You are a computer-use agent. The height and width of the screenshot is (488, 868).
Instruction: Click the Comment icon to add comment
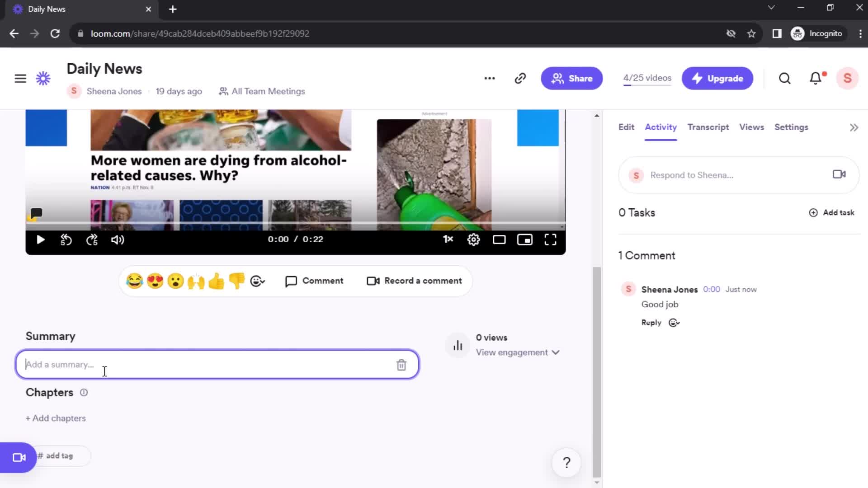point(315,281)
